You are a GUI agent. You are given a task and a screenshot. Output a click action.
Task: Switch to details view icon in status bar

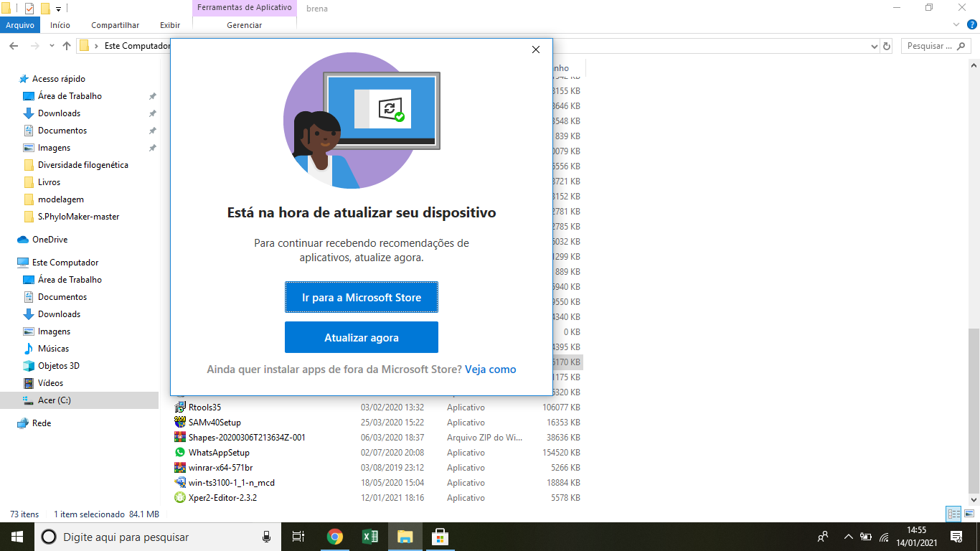click(953, 514)
